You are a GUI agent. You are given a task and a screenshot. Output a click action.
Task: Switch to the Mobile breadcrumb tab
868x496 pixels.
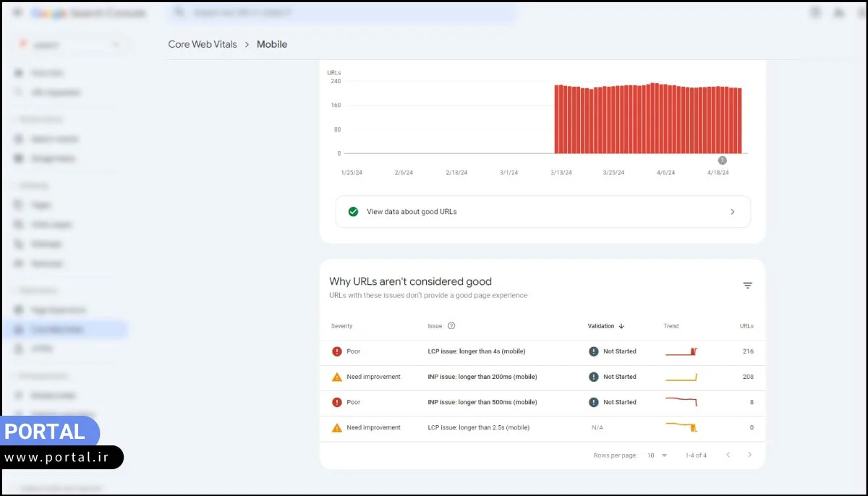pos(271,44)
